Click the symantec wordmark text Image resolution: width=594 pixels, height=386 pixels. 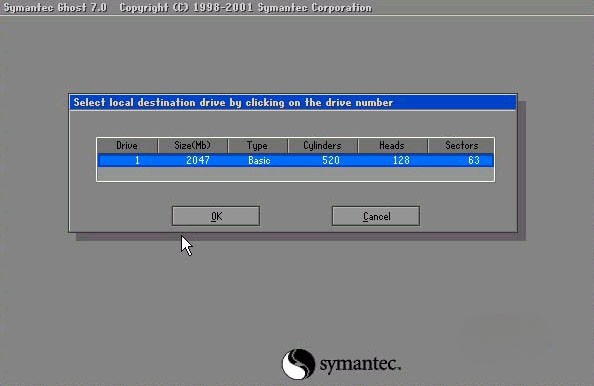coord(360,364)
